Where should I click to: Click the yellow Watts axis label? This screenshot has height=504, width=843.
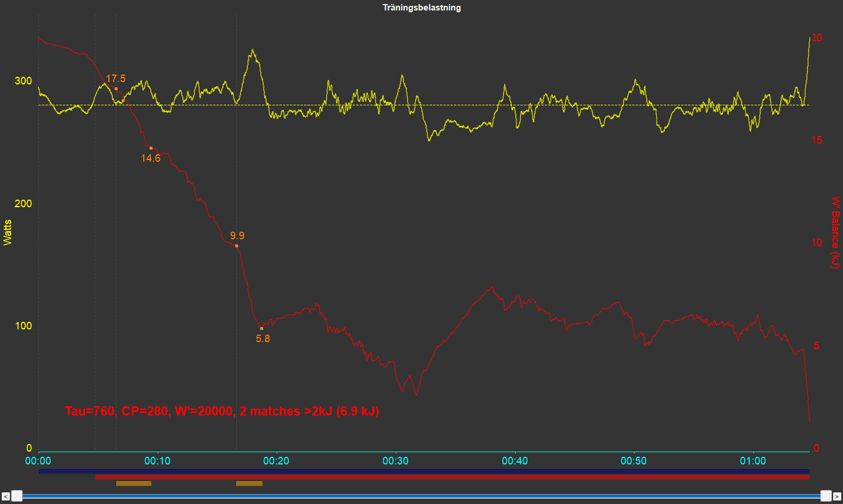coord(8,233)
